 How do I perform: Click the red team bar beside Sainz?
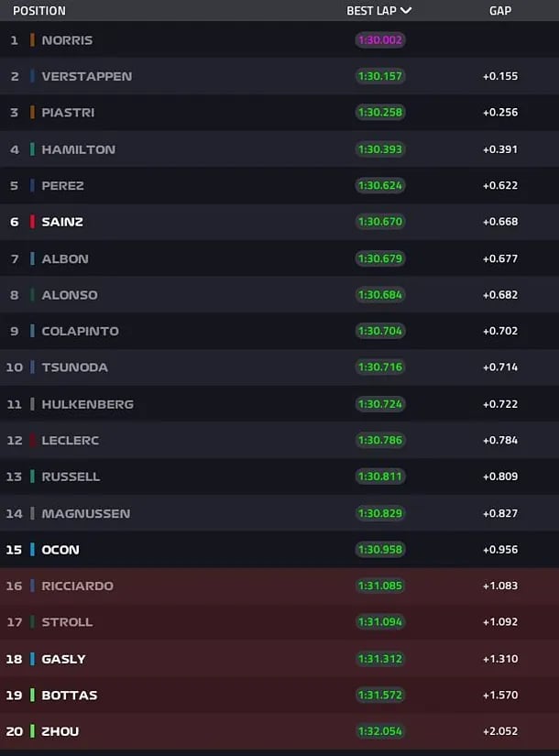[32, 222]
